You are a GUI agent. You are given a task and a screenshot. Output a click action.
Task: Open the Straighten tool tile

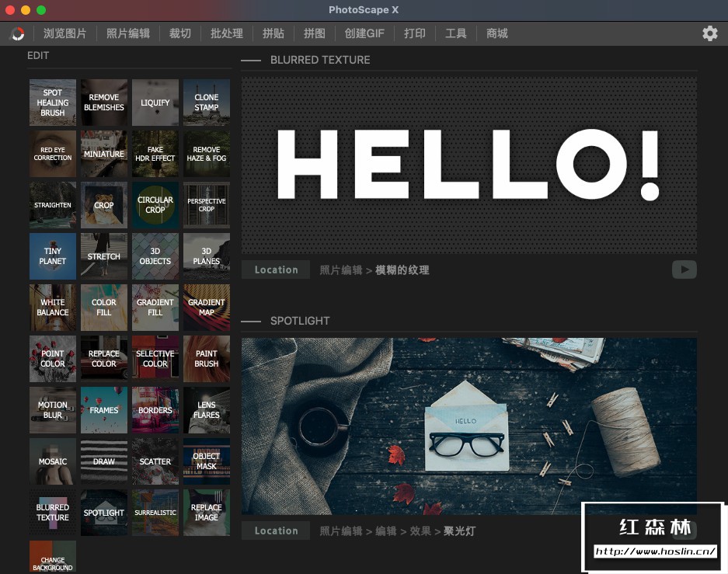pyautogui.click(x=53, y=205)
